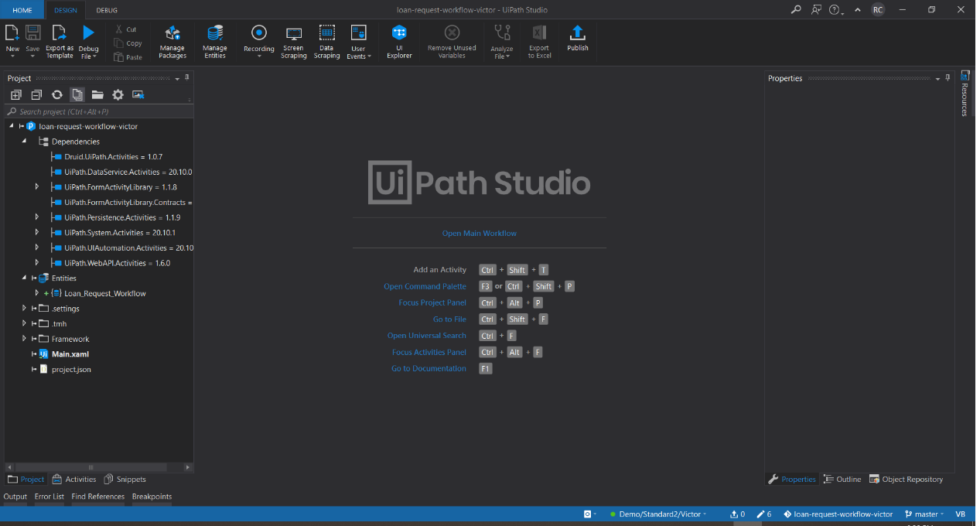The height and width of the screenshot is (526, 980).
Task: Toggle Show All Files in Project panel
Action: (77, 94)
